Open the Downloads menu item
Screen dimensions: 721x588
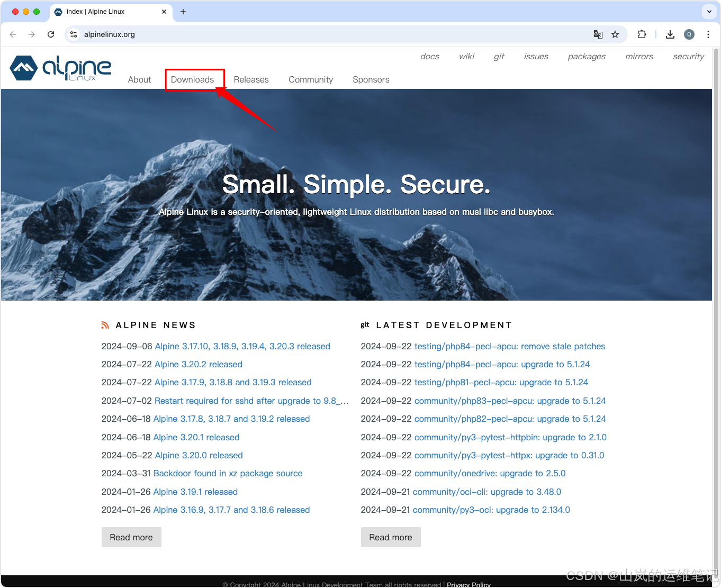193,79
